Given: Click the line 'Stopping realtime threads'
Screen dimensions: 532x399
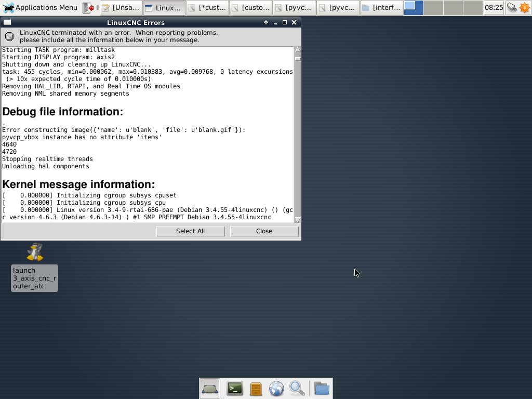Looking at the screenshot, I should (x=47, y=159).
